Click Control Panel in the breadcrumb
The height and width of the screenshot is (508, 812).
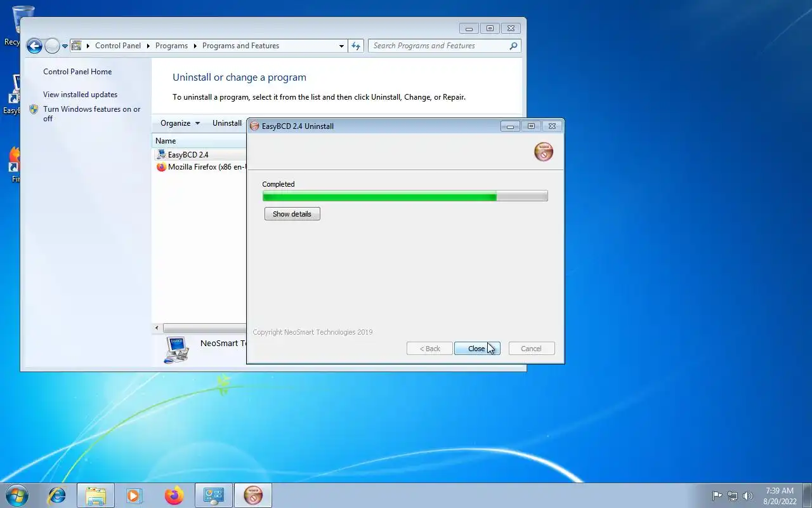tap(118, 46)
